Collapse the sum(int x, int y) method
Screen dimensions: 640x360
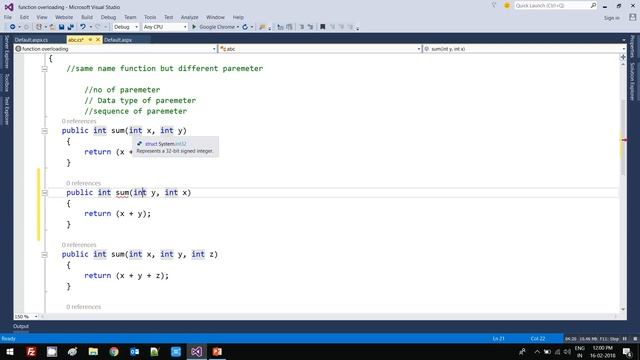[44, 131]
